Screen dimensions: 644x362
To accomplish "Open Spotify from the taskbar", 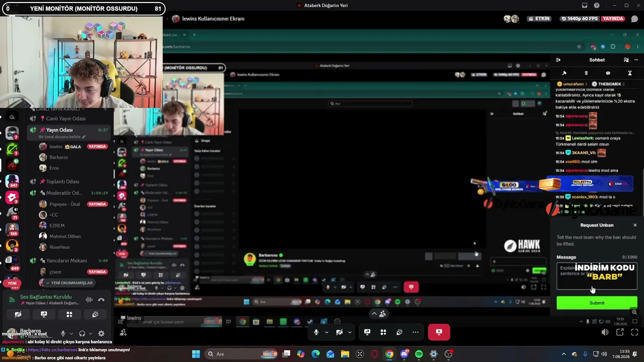I will (x=419, y=354).
